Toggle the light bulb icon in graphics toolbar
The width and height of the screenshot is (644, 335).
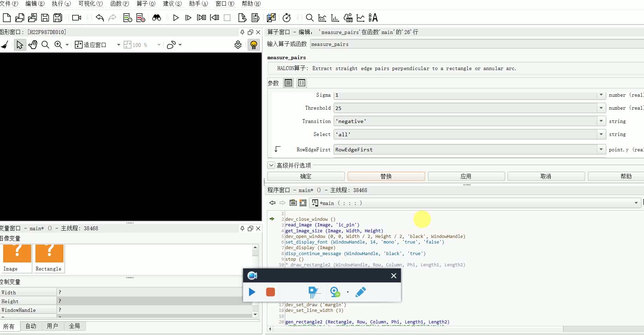(x=254, y=45)
